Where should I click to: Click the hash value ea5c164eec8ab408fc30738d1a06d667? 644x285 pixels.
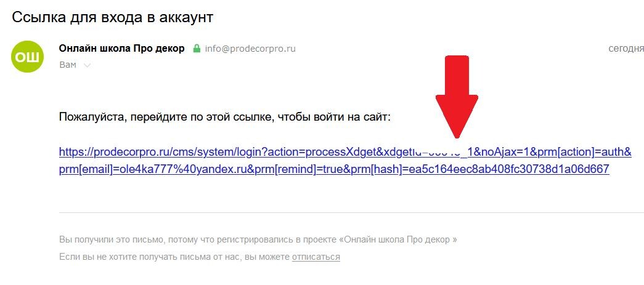coord(506,169)
